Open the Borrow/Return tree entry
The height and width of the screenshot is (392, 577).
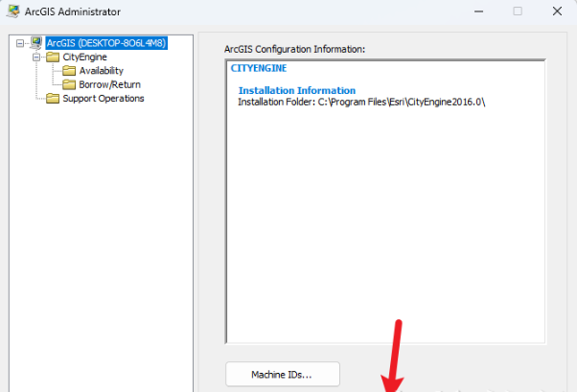click(x=109, y=84)
